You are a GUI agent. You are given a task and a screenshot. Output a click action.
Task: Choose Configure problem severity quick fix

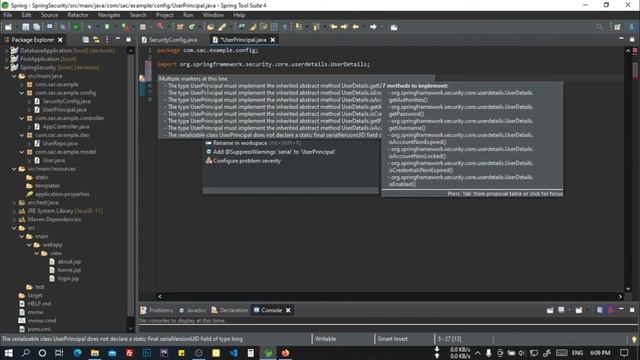click(243, 161)
